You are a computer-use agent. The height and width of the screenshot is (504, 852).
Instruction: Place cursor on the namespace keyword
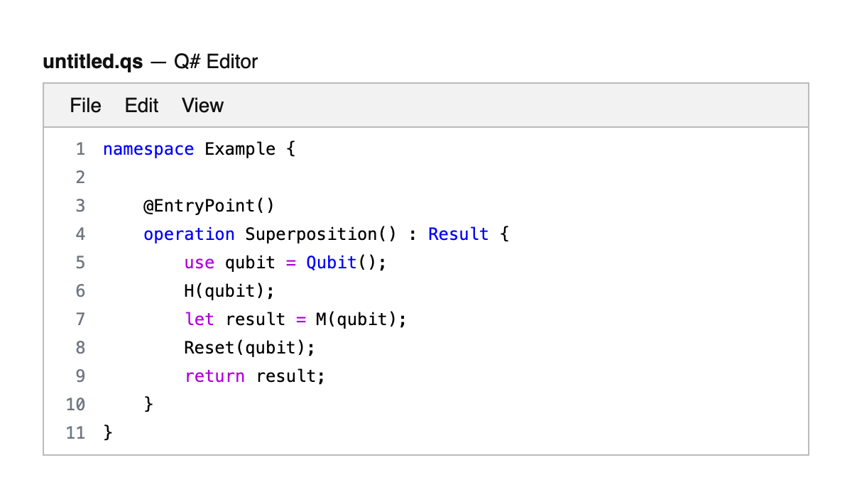click(x=148, y=149)
